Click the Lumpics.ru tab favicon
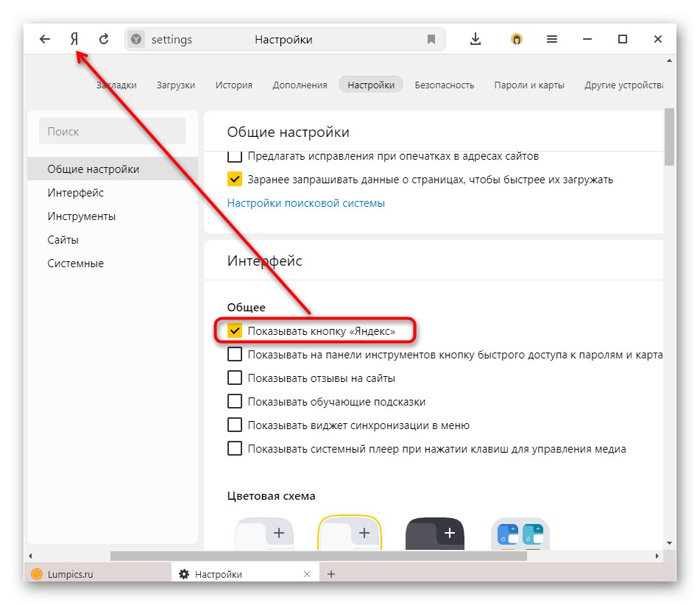 coord(37,574)
